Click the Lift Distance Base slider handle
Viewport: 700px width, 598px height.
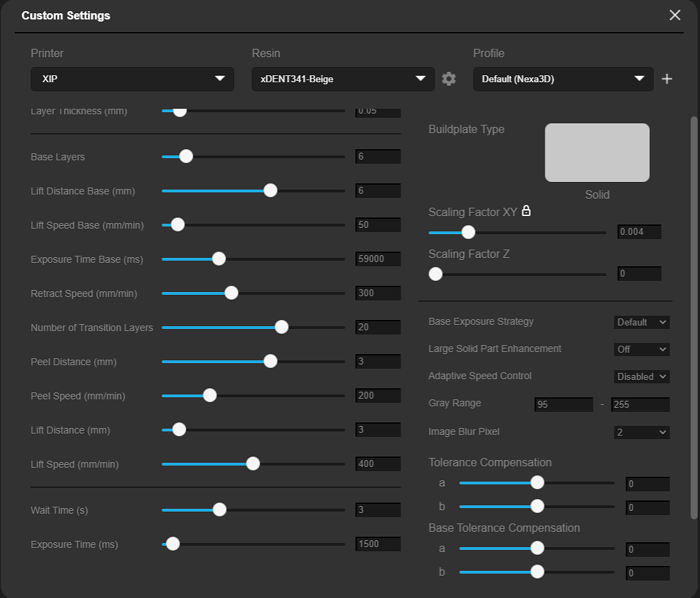point(270,190)
